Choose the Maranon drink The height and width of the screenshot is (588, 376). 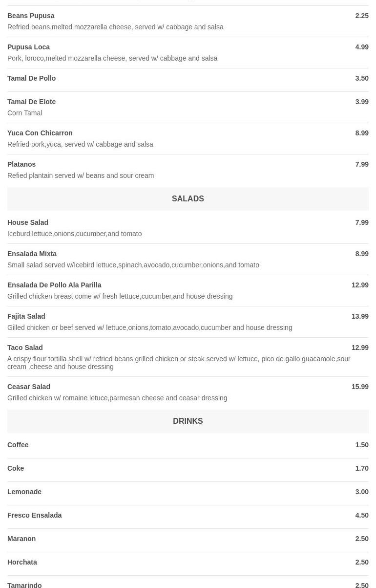pyautogui.click(x=21, y=539)
